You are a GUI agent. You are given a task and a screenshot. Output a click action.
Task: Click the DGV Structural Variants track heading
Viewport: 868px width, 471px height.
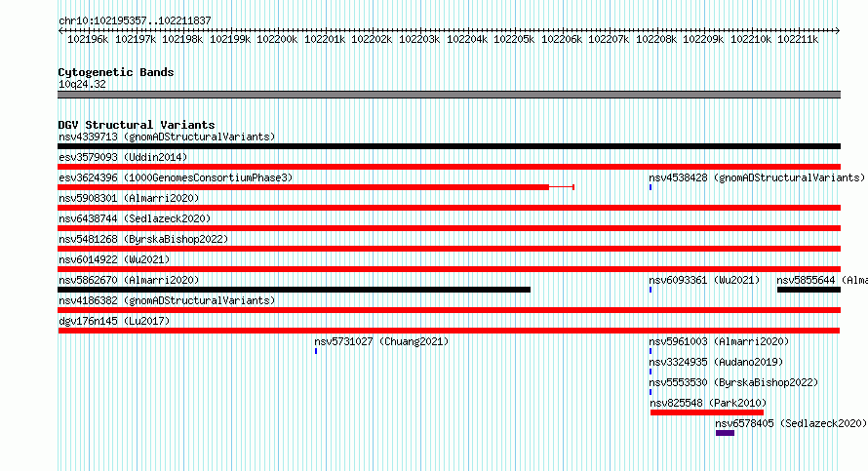pos(137,125)
